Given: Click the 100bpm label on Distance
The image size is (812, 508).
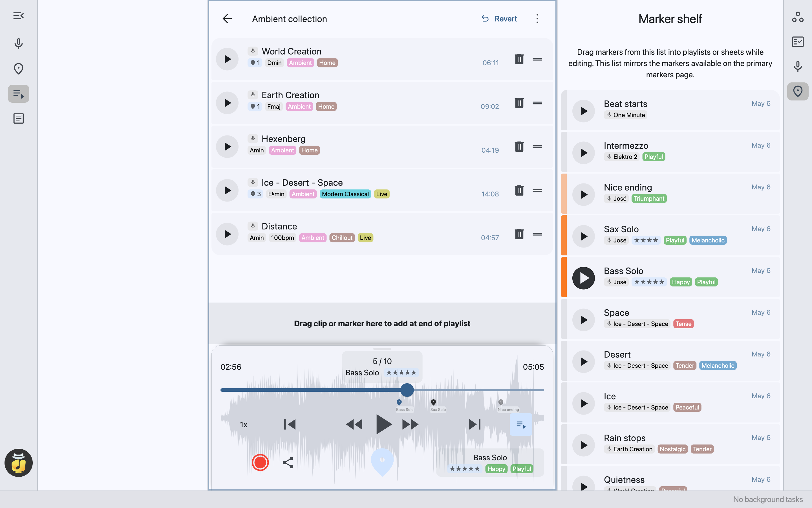Looking at the screenshot, I should 282,238.
